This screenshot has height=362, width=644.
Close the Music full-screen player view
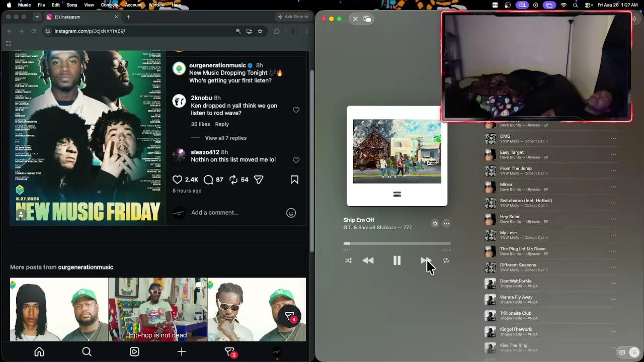[355, 19]
